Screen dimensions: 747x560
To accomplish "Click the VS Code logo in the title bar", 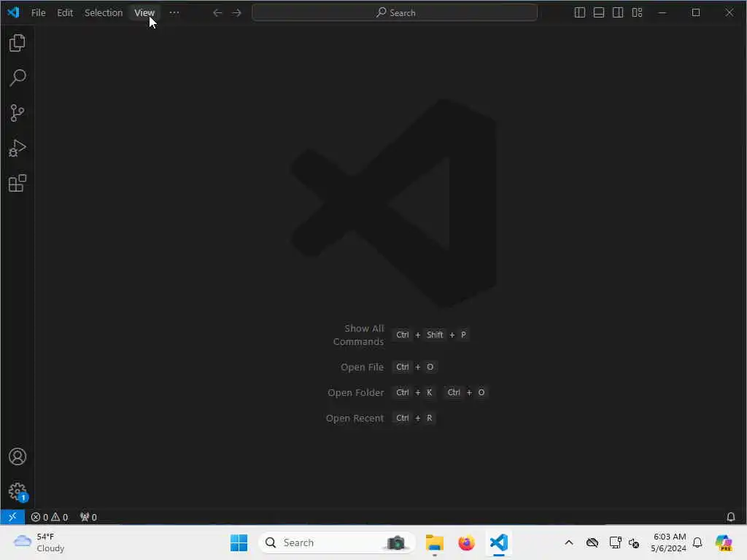I will [x=13, y=12].
